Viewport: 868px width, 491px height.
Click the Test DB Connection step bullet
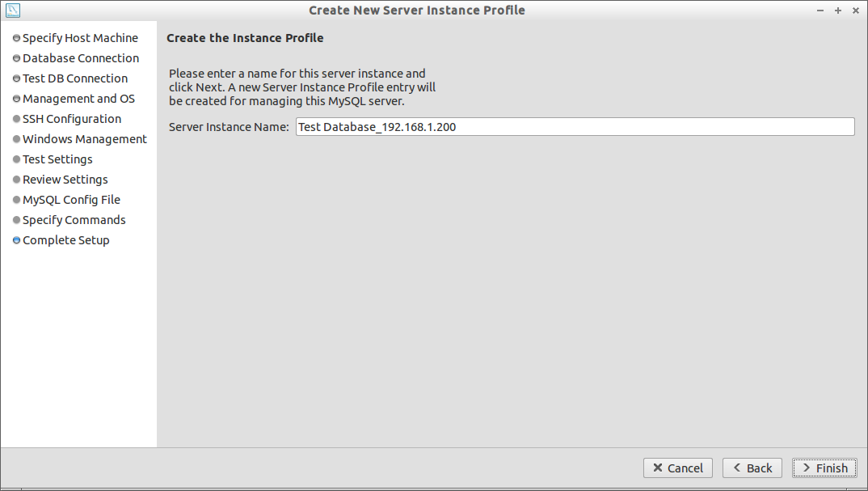pos(17,78)
